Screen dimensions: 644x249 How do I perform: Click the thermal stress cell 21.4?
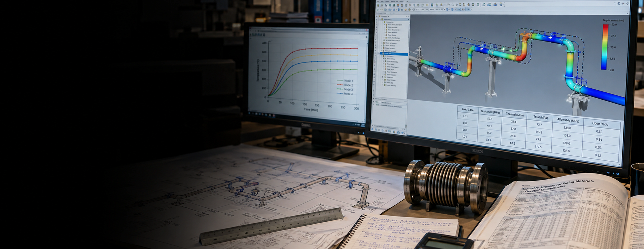(514, 122)
